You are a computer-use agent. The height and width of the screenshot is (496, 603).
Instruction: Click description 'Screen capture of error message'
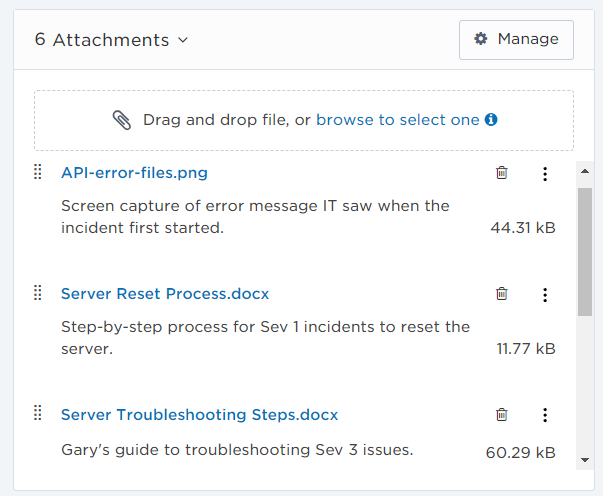(255, 217)
